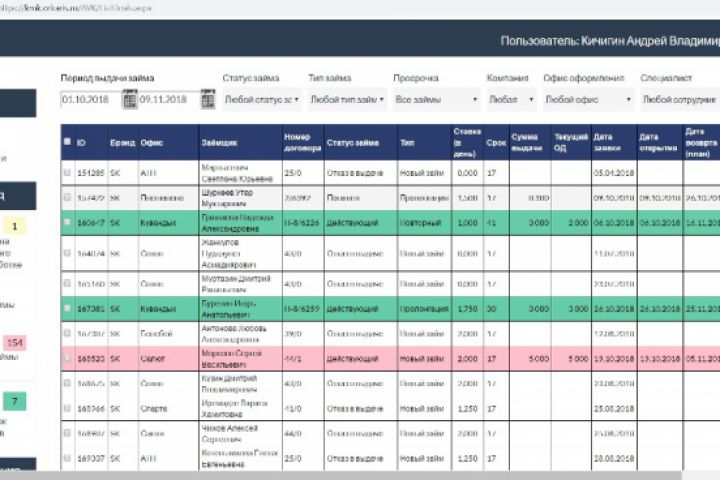The width and height of the screenshot is (720, 480).
Task: Open the calendar for start date 01.10.2018
Action: [x=130, y=99]
